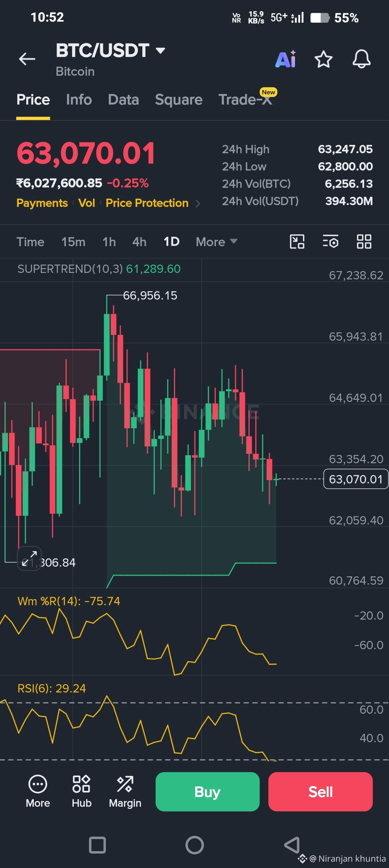Viewport: 389px width, 868px height.
Task: Open the Trade-X tab
Action: pos(245,100)
